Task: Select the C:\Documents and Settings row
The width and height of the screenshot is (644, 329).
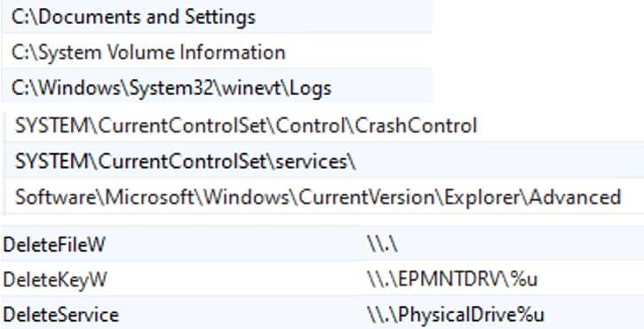Action: 217,17
